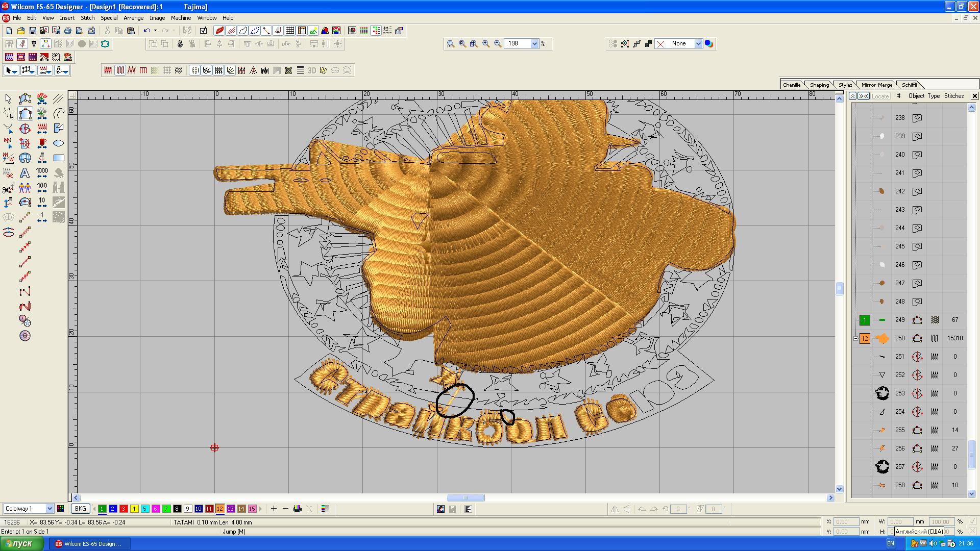Image resolution: width=980 pixels, height=551 pixels.
Task: Select the arrow Select Object tool
Action: pyautogui.click(x=8, y=98)
